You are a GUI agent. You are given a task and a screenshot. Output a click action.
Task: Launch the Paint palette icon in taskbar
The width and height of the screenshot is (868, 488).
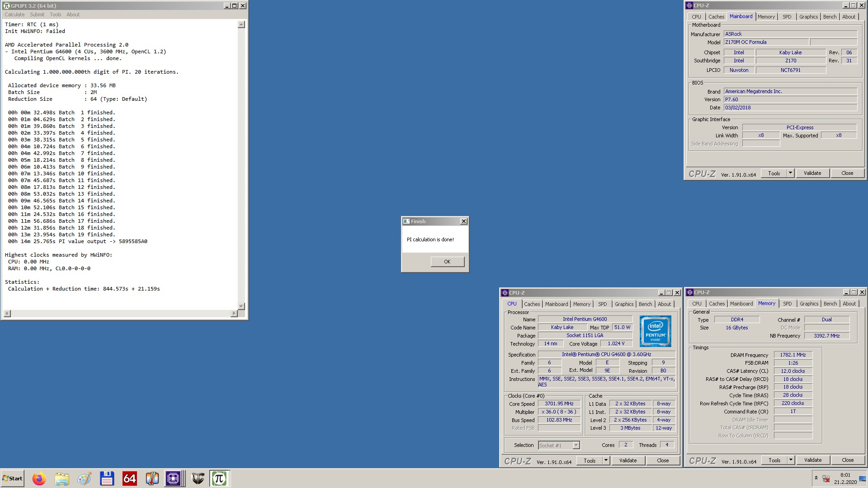pos(84,479)
